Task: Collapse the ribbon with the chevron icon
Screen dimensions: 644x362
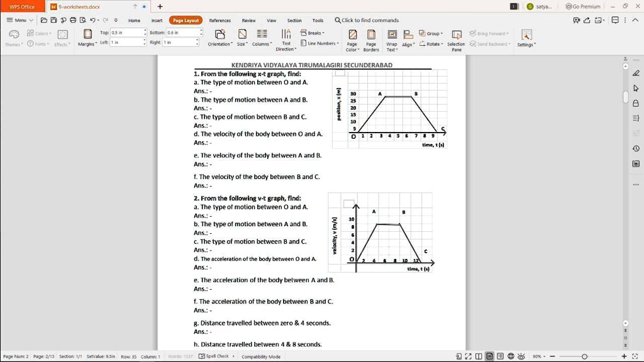Action: [x=635, y=20]
